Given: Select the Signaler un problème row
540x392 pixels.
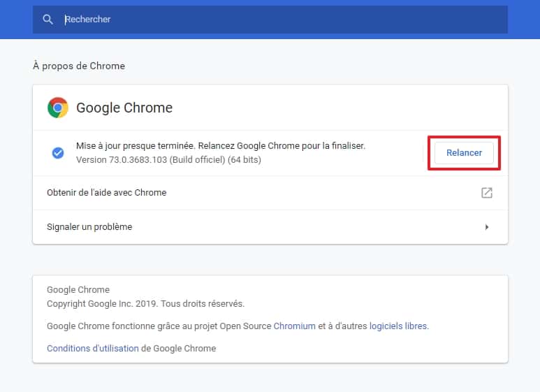Looking at the screenshot, I should coord(270,227).
